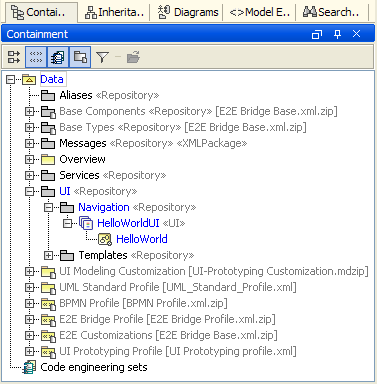The image size is (377, 384).
Task: Click the yellow Overview folder icon
Action: point(48,160)
